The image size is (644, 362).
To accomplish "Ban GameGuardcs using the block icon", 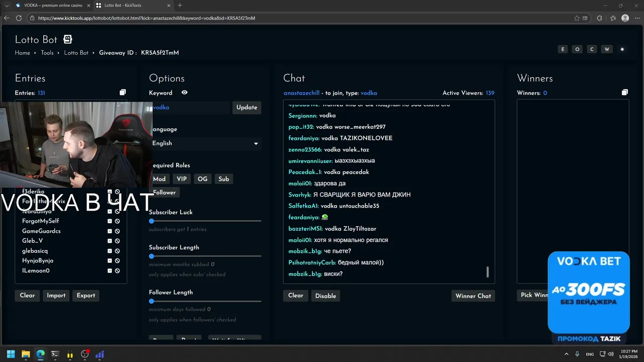I will pos(117,231).
